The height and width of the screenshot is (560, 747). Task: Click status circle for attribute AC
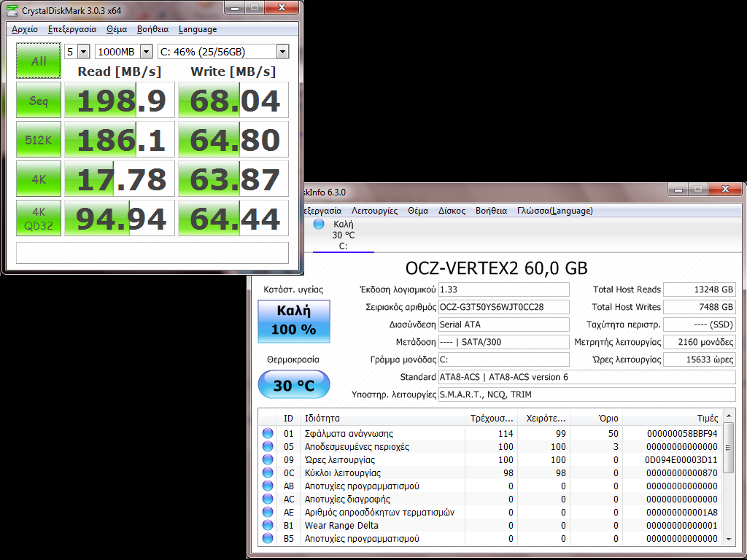click(x=268, y=499)
